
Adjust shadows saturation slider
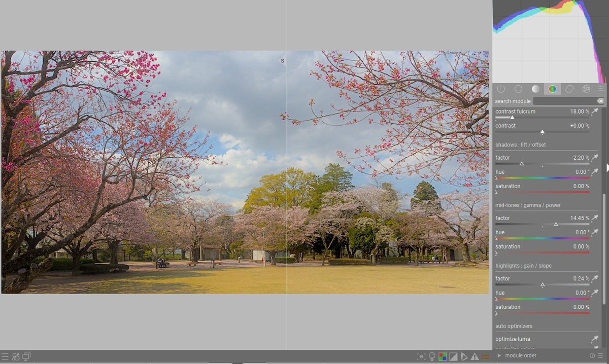coord(542,192)
